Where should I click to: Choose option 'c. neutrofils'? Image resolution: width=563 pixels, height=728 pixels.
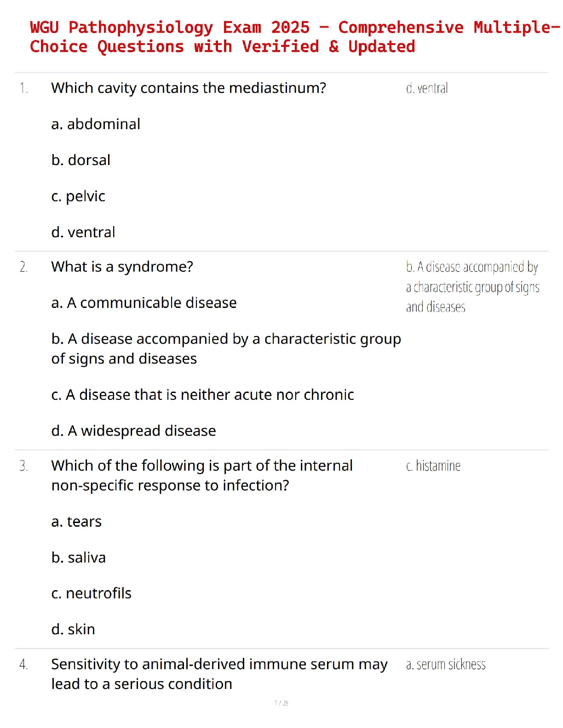[x=92, y=593]
